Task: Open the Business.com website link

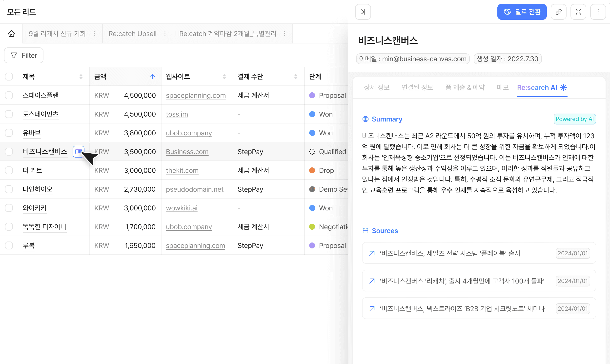Action: [x=187, y=152]
